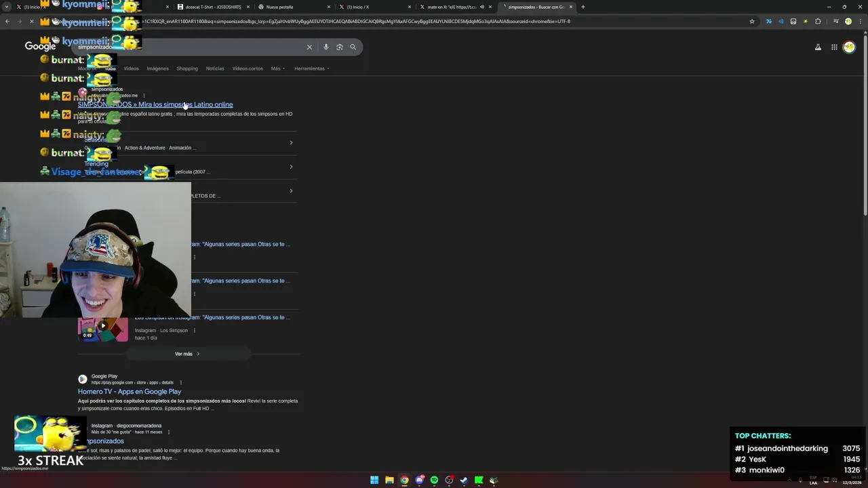Open Google Lens image search icon

click(340, 47)
